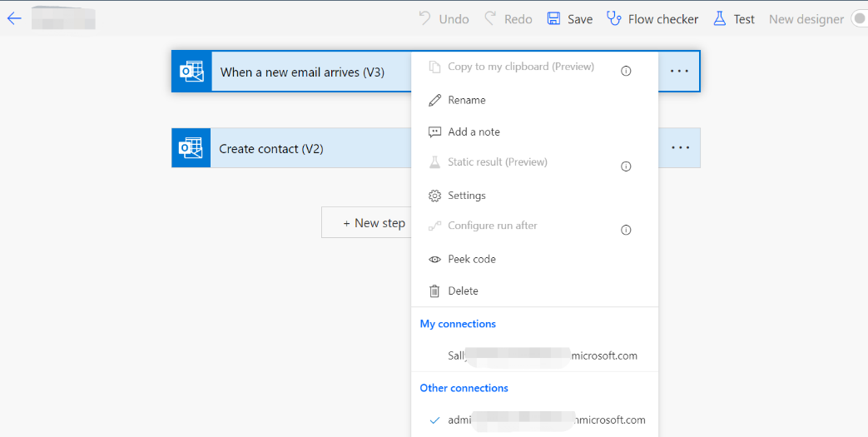Choose the Sally connection under My connections

coord(542,356)
